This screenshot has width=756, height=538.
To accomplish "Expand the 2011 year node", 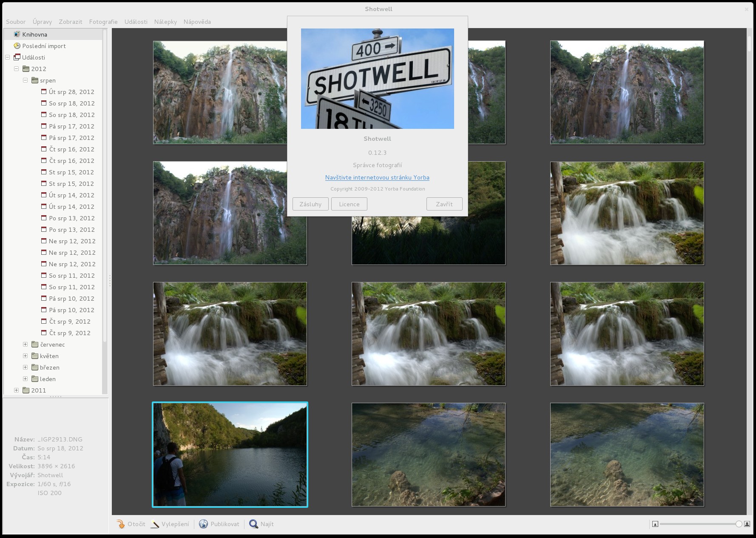I will 17,390.
